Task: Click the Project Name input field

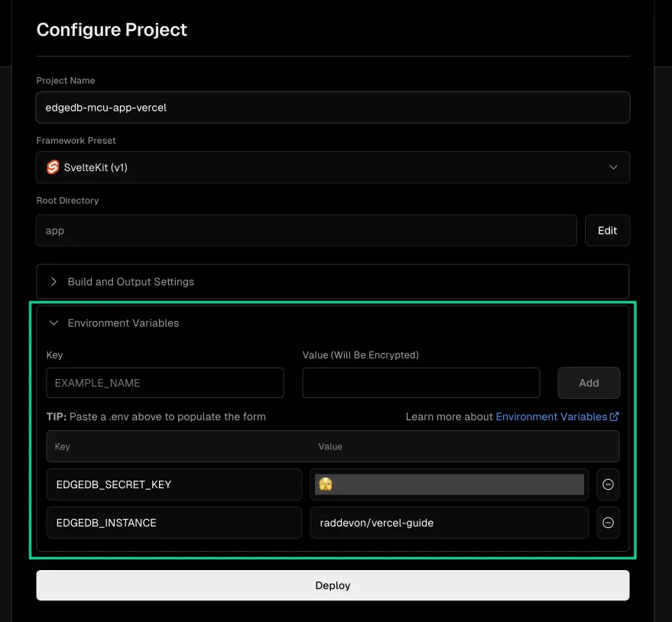Action: point(333,107)
